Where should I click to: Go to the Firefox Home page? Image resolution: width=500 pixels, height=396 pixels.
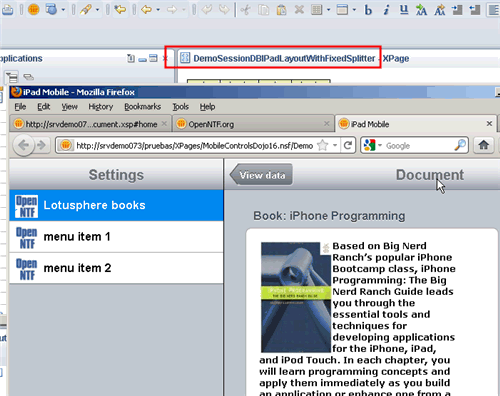point(484,145)
